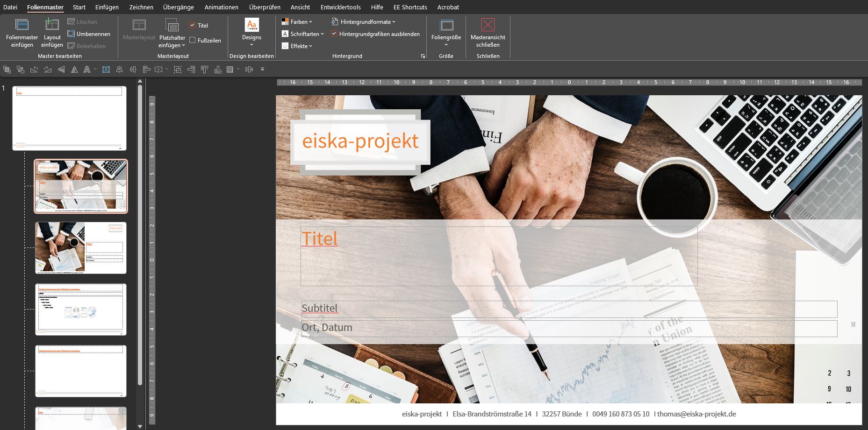
Task: Click the rotate left 90° icon
Action: 34,70
